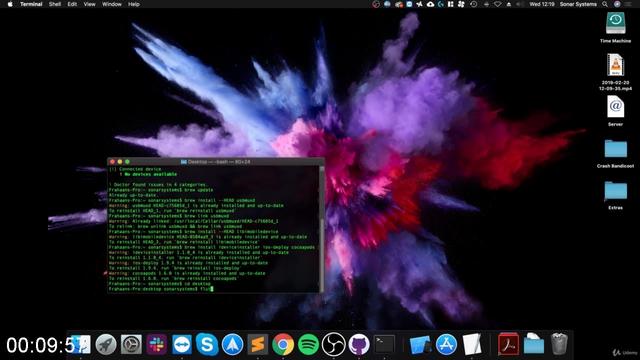The image size is (640, 360).
Task: Open TeamViewer from the dock
Action: pyautogui.click(x=182, y=344)
